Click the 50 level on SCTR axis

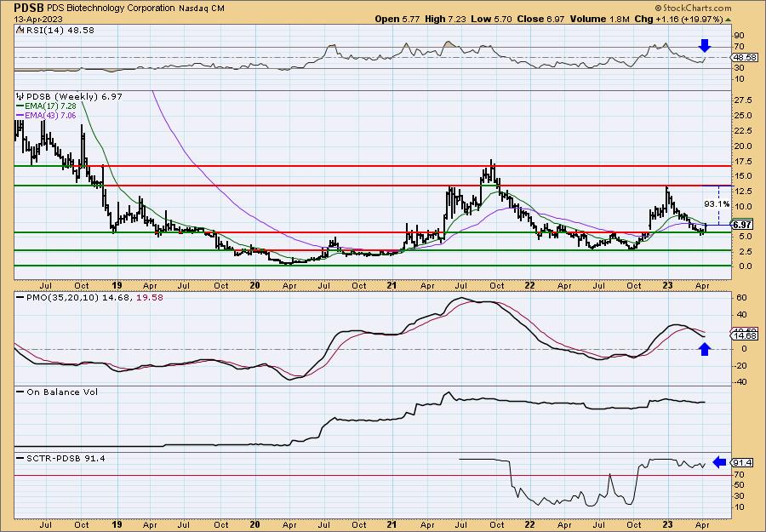click(739, 485)
